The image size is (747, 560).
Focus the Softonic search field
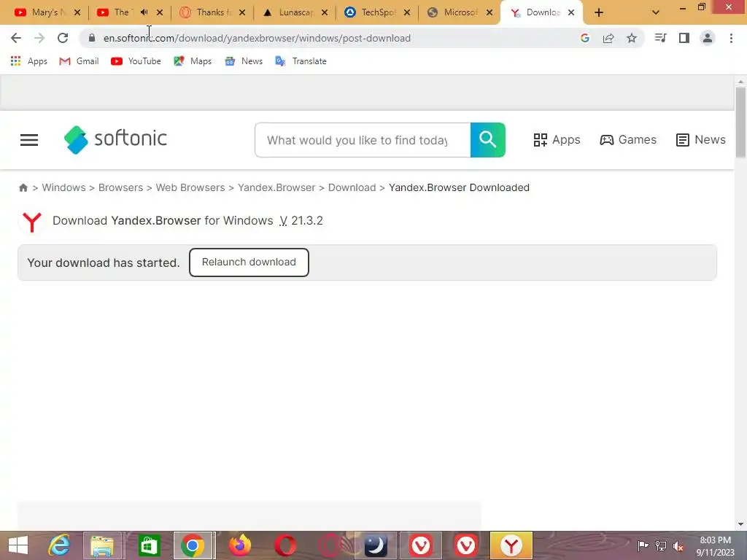click(x=363, y=140)
